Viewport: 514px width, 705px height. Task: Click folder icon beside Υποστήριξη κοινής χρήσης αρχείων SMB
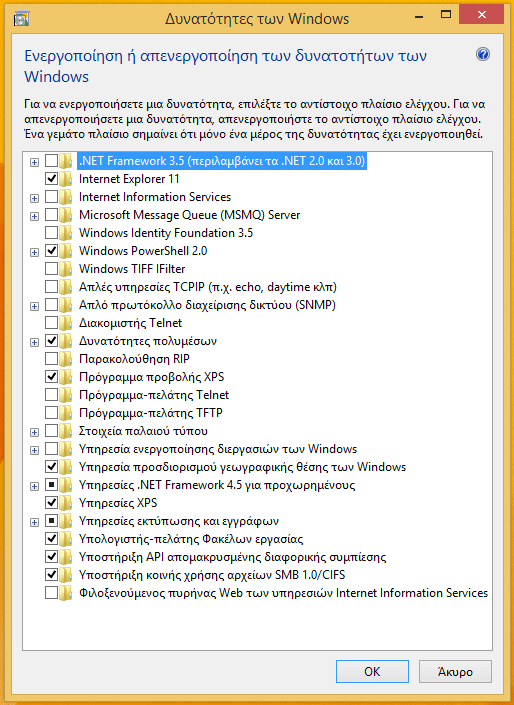[x=66, y=575]
